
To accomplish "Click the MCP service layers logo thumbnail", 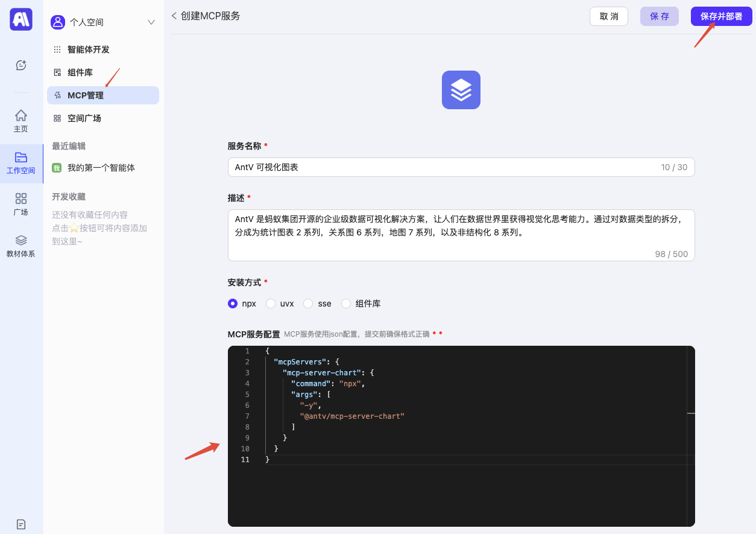I will [x=461, y=90].
